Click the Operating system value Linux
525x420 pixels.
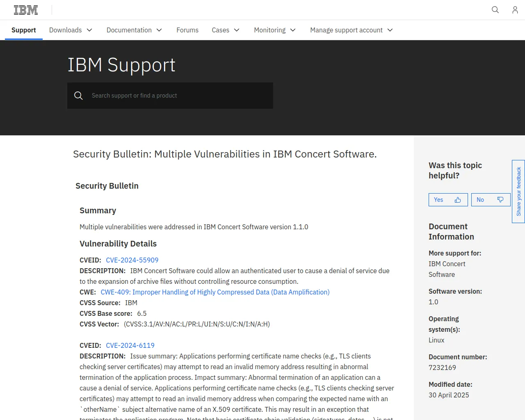pos(436,340)
